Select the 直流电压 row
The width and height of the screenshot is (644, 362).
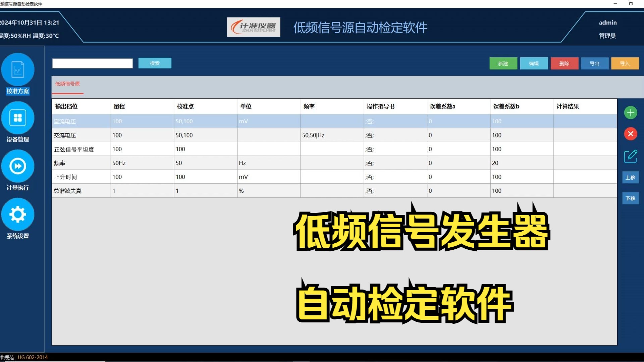(334, 121)
